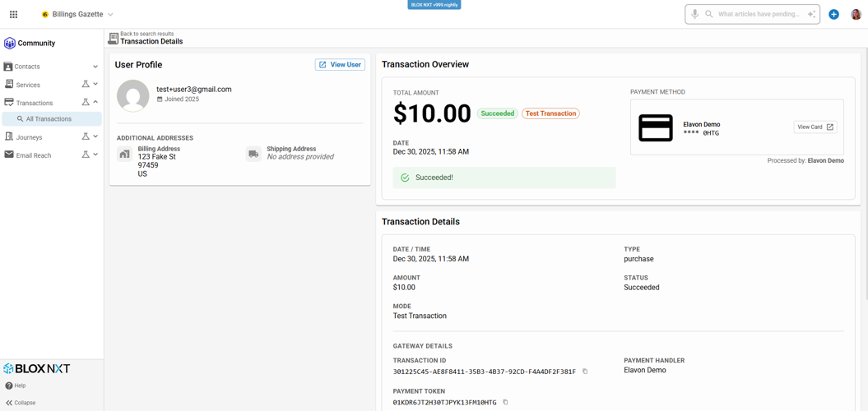Click the calendar icon next to Joined 2025
The image size is (868, 411).
(160, 99)
